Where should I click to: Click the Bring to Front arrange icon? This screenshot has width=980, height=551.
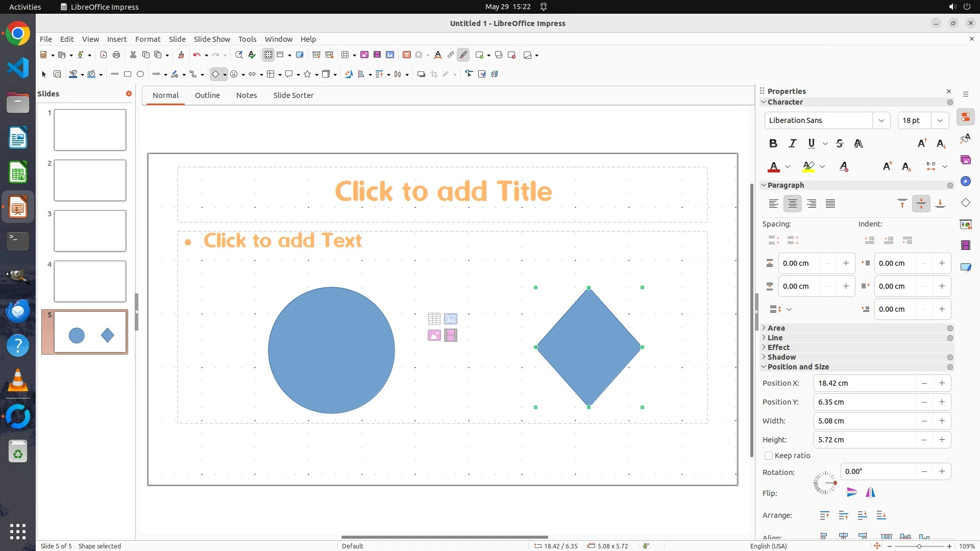(824, 515)
